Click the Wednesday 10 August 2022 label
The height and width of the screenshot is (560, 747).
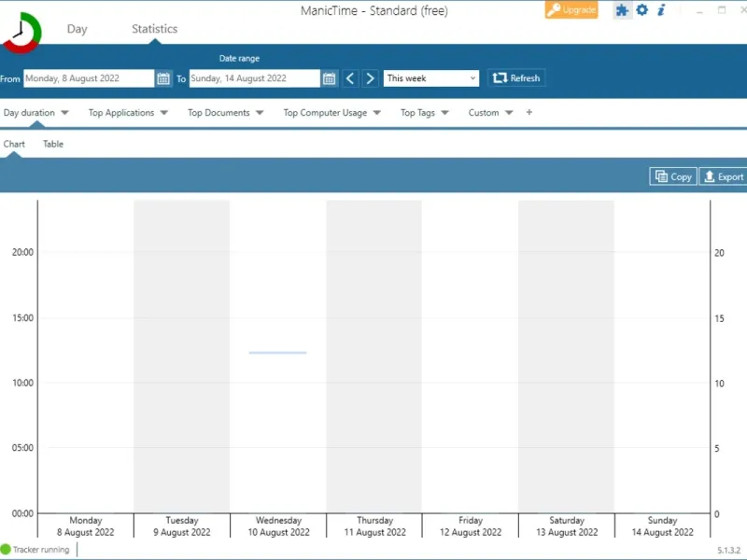tap(278, 526)
